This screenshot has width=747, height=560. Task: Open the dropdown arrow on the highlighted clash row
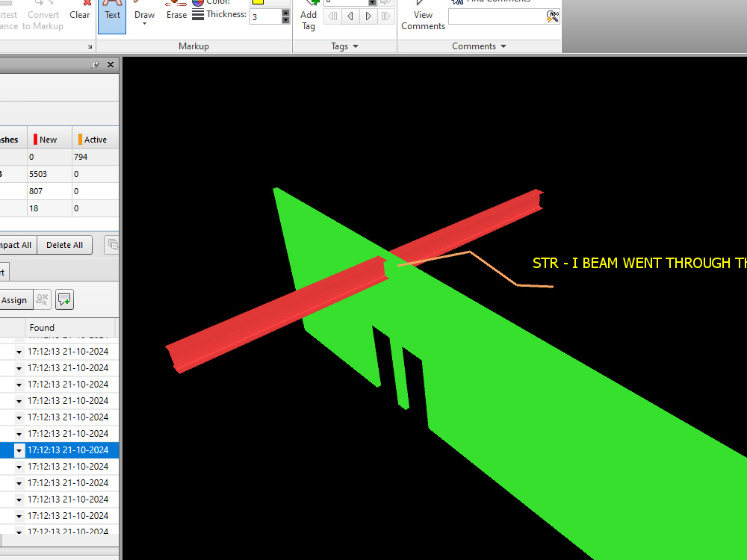[x=19, y=450]
